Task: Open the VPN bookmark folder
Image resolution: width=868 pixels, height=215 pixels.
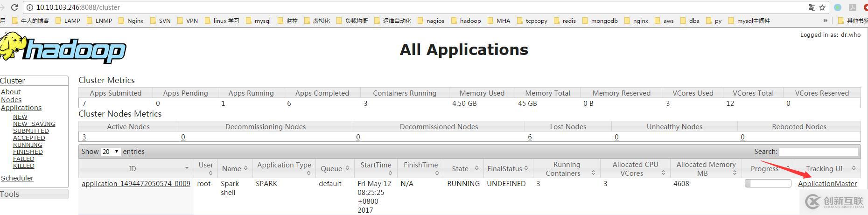Action: 188,21
